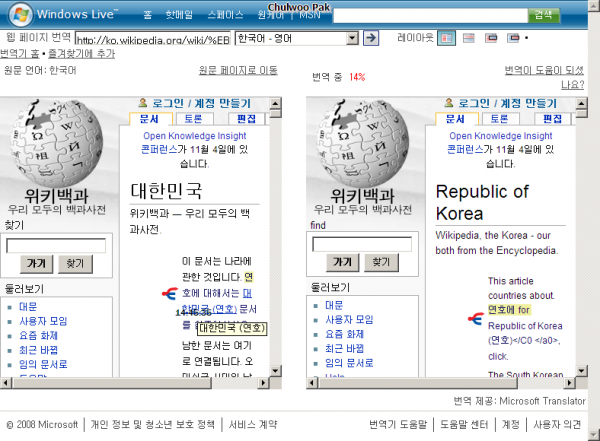
Task: Click the user icon beside 로그인 in translated pane
Action: [449, 103]
